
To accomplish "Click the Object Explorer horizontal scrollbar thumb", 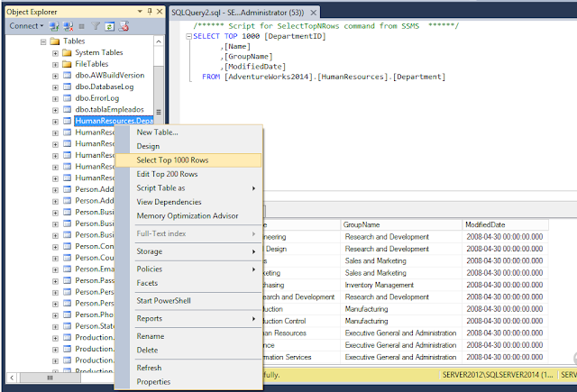I will (50, 378).
